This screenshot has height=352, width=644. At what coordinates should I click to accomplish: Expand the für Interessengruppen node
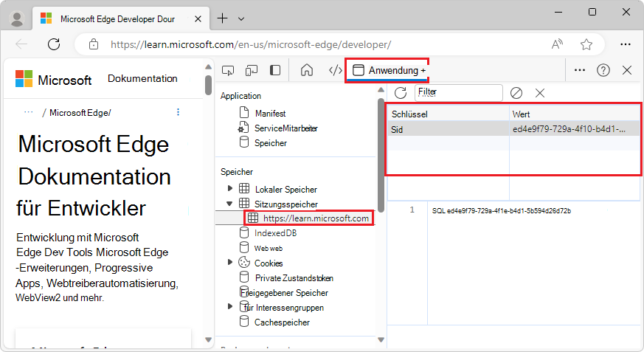pos(230,307)
